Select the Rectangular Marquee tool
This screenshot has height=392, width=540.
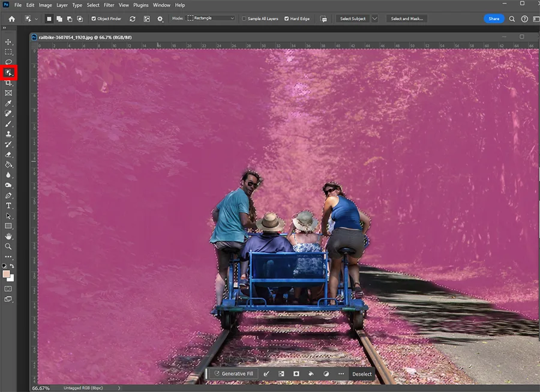point(8,52)
